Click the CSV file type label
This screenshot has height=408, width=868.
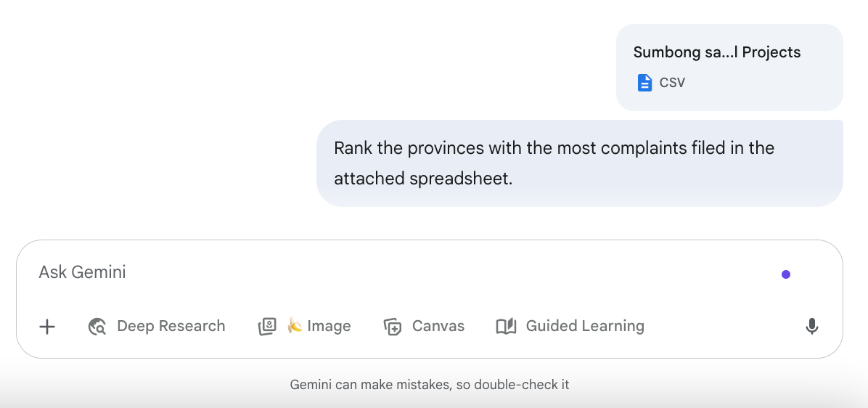[x=672, y=83]
